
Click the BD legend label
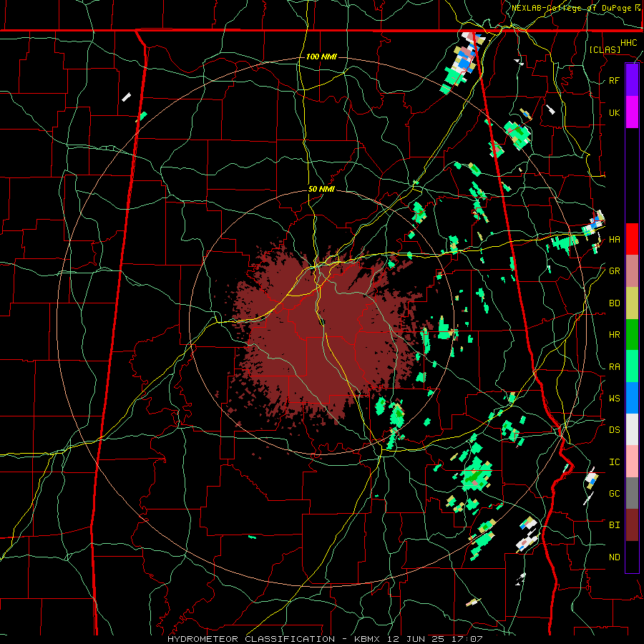(615, 303)
